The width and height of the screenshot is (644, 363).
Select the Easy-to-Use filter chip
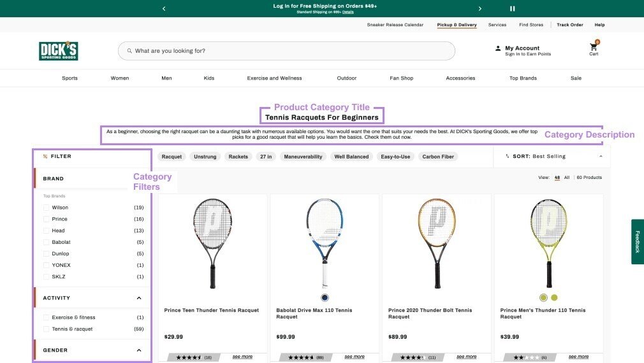[395, 157]
